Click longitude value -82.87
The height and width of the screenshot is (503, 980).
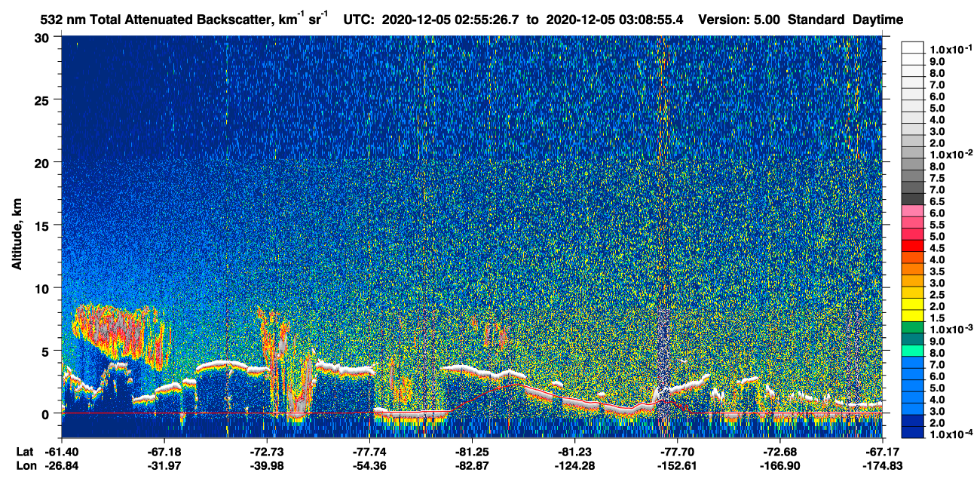(x=473, y=465)
